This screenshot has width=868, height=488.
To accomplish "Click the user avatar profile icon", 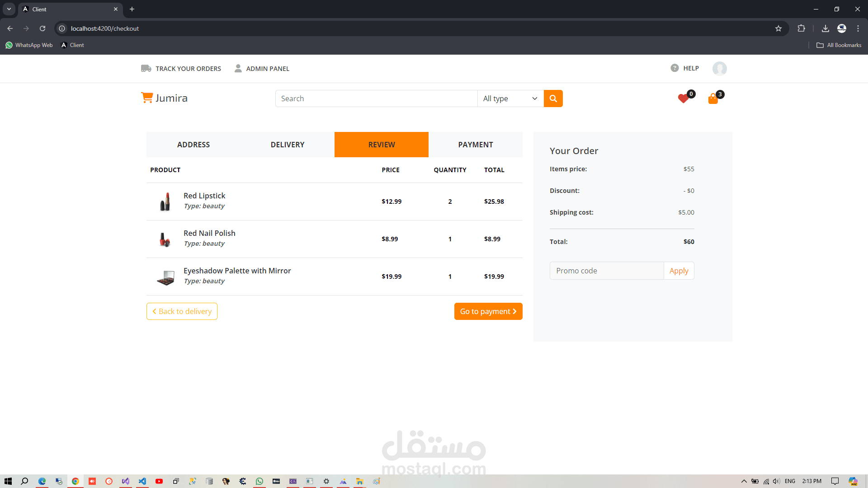I will pos(719,69).
